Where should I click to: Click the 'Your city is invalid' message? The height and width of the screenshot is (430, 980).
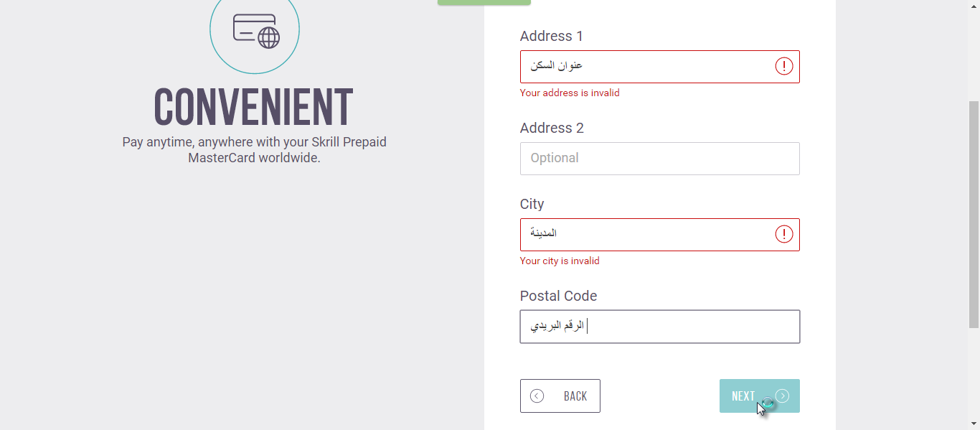560,261
